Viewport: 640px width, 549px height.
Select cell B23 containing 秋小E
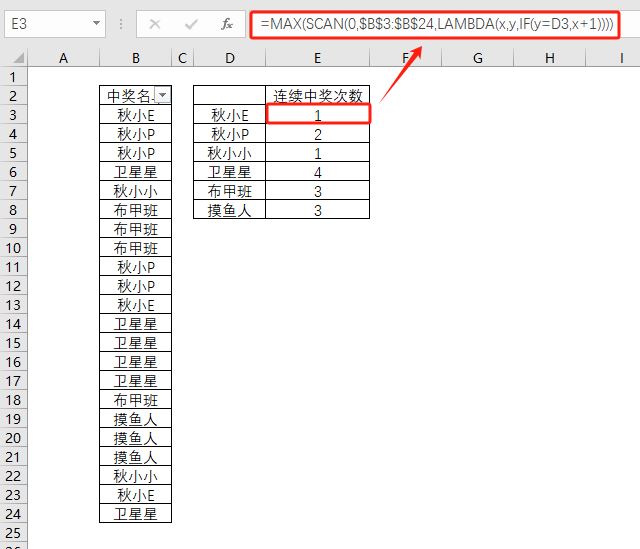point(136,495)
